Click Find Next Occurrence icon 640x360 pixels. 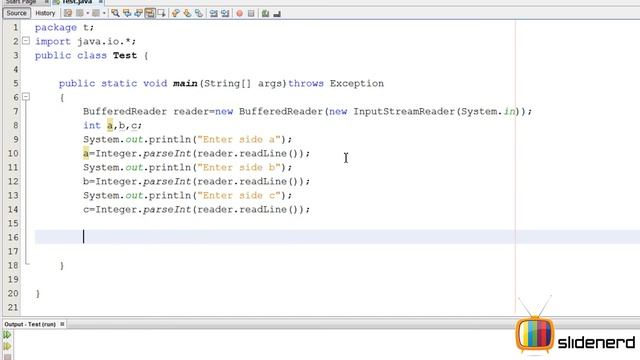pos(138,13)
